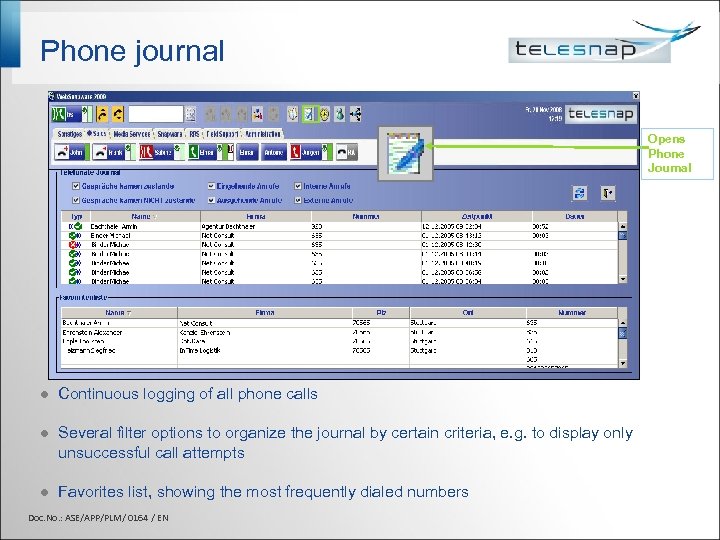This screenshot has width=720, height=540.
Task: Sort journal by the Zeitpunkt column header
Action: [477, 216]
